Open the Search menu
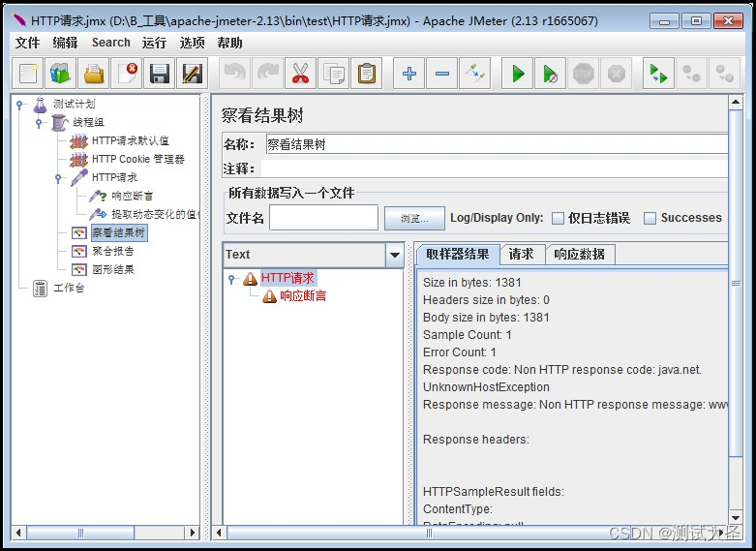 click(x=111, y=43)
